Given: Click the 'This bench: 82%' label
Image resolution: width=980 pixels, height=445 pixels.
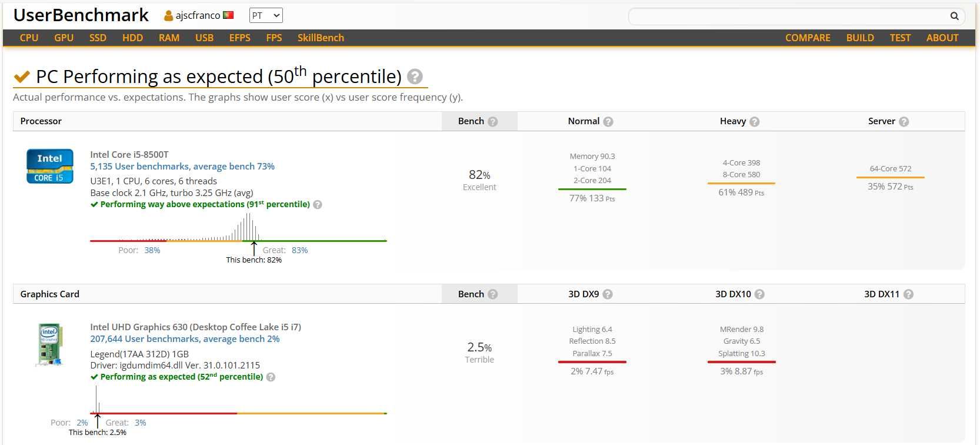Looking at the screenshot, I should point(254,260).
